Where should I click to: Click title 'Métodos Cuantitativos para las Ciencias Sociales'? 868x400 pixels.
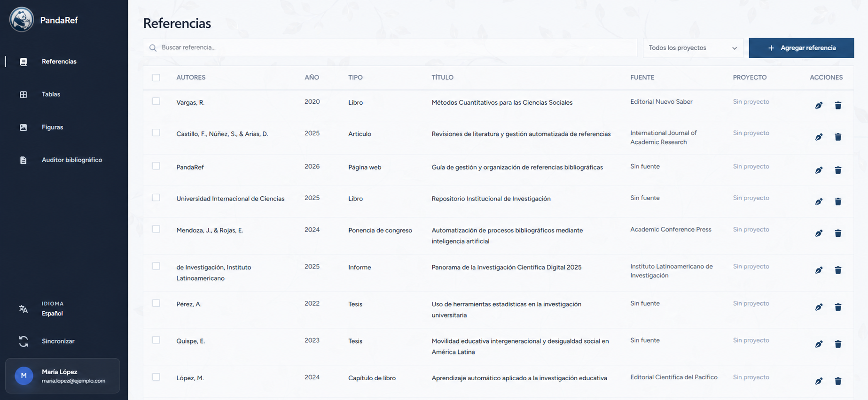(x=502, y=102)
